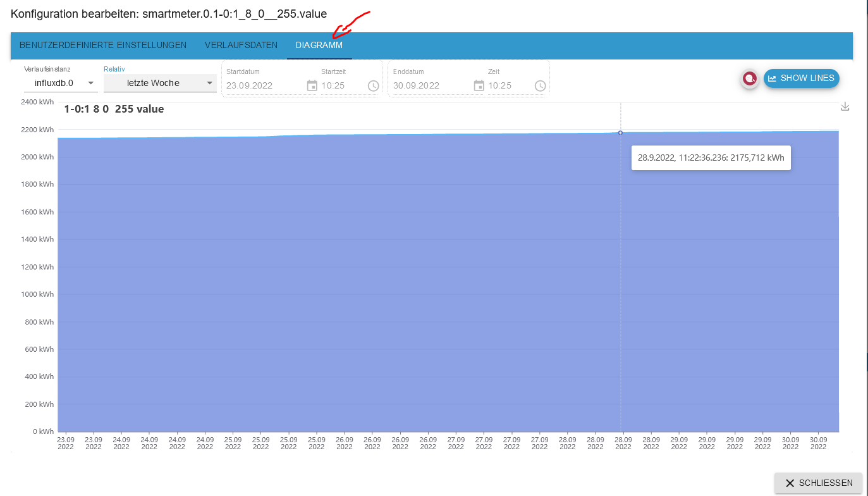Click the '1400 kWh' y-axis label
The image size is (868, 496).
(x=37, y=239)
